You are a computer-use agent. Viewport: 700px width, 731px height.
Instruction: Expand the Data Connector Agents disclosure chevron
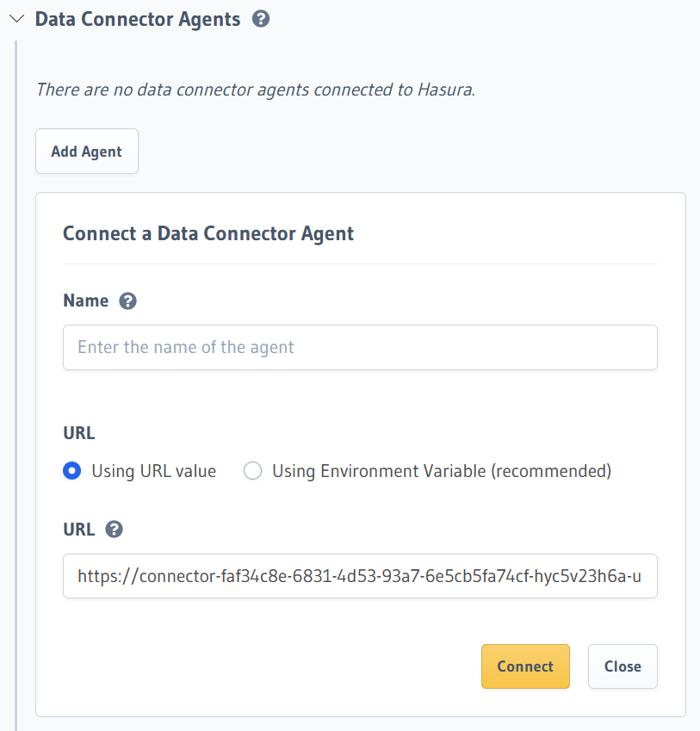click(15, 18)
